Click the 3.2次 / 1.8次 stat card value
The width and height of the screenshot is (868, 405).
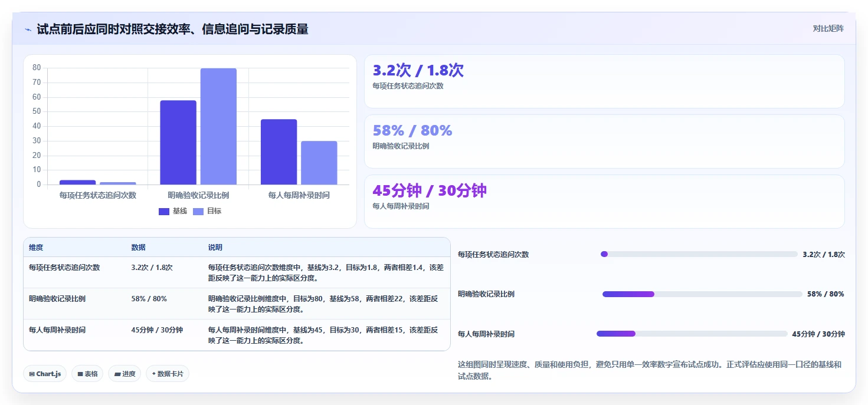pyautogui.click(x=418, y=70)
